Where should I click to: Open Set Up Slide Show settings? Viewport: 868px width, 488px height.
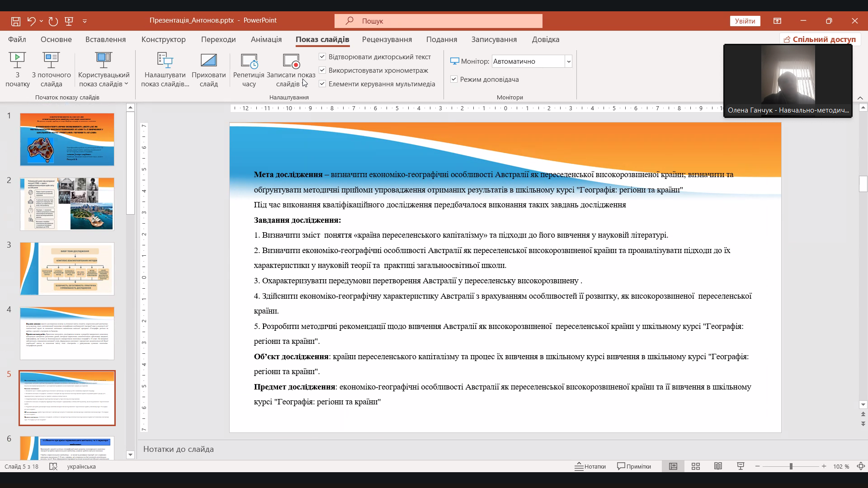165,61
